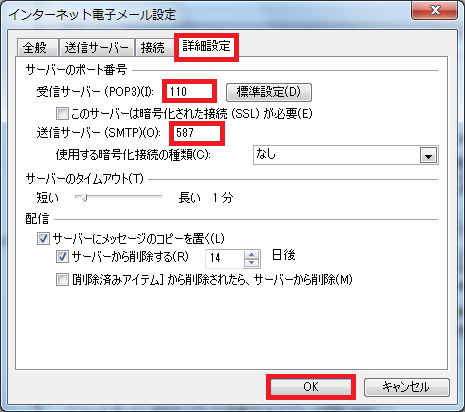This screenshot has height=412, width=465.
Task: Open the 送信サーバー tab
Action: coord(97,48)
